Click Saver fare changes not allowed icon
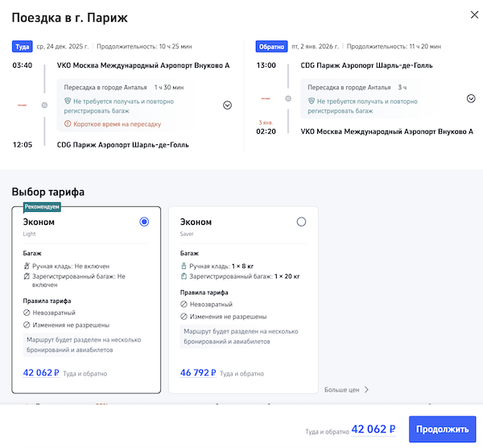 [x=184, y=317]
